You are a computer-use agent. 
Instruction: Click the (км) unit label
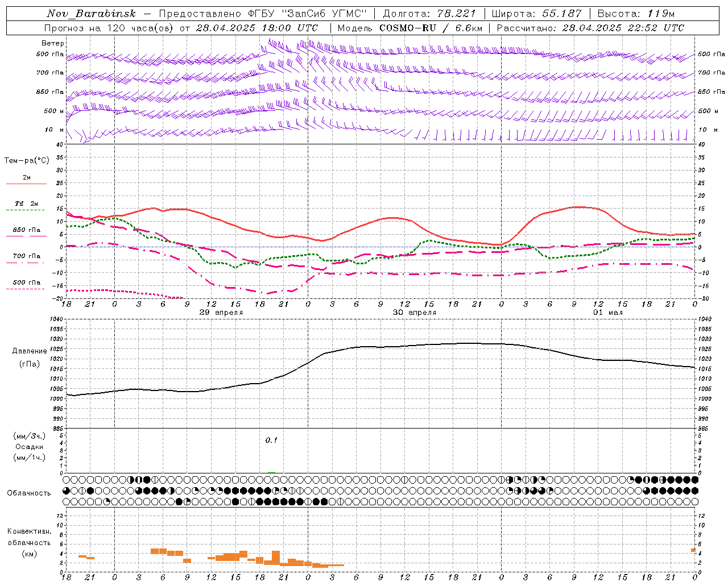point(29,553)
